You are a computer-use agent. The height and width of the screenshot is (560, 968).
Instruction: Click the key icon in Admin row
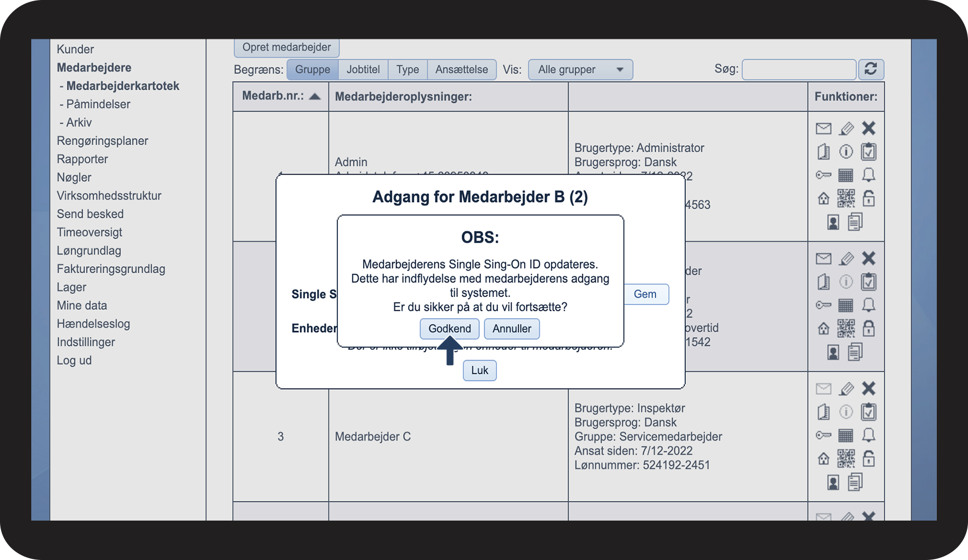[x=823, y=175]
